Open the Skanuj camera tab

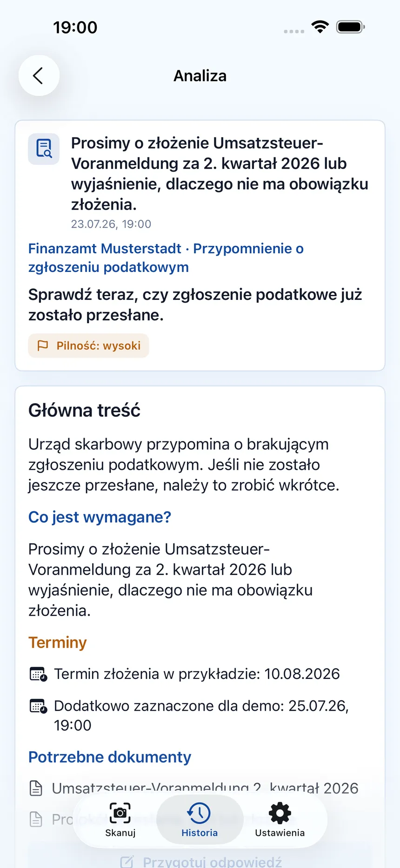point(120,820)
